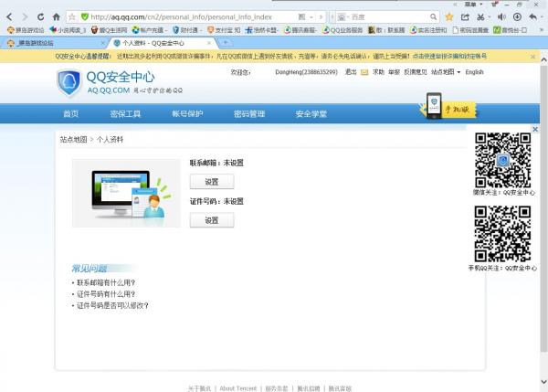Open the 首页 navigation item
The width and height of the screenshot is (548, 392).
71,113
